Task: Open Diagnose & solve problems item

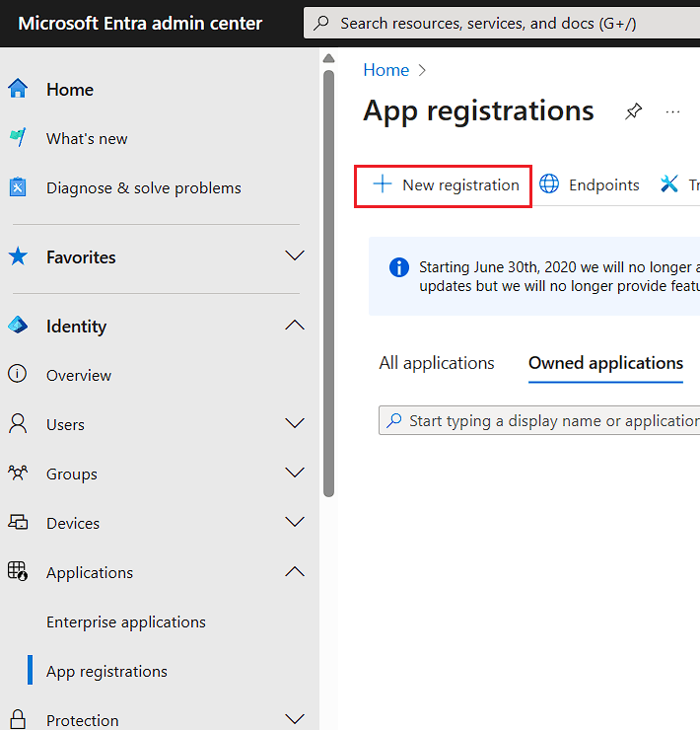Action: click(143, 188)
